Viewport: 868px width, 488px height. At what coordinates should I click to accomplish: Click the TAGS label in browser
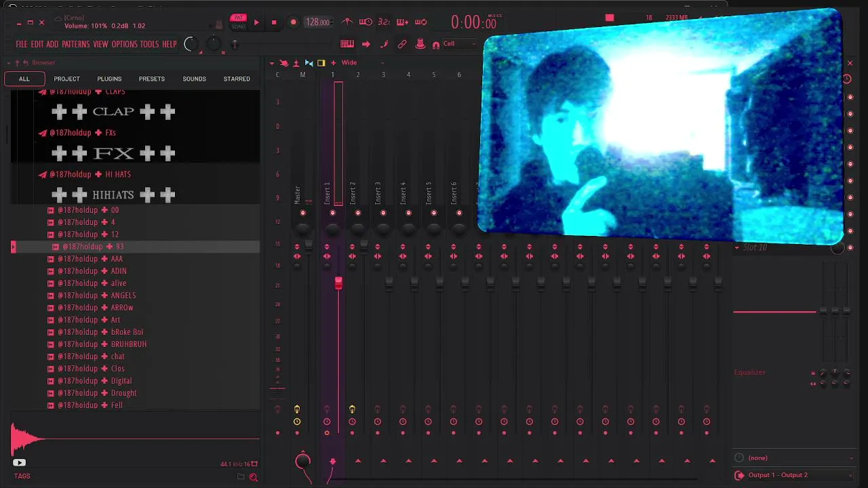tap(22, 476)
